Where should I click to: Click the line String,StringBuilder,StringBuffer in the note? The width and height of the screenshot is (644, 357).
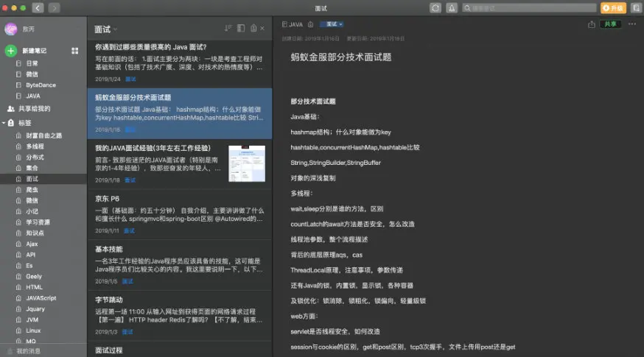pos(335,163)
